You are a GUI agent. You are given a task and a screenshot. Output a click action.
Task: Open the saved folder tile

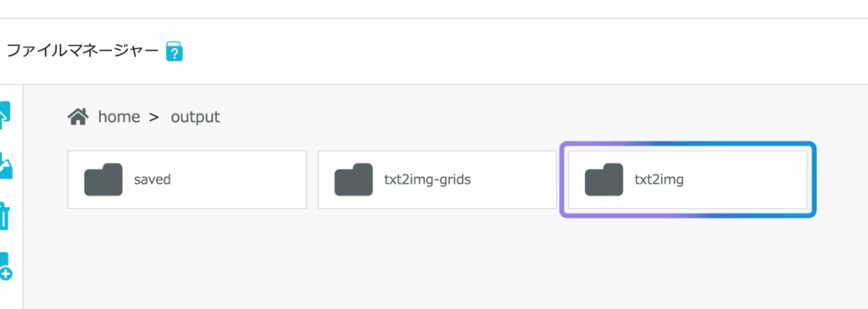point(187,179)
